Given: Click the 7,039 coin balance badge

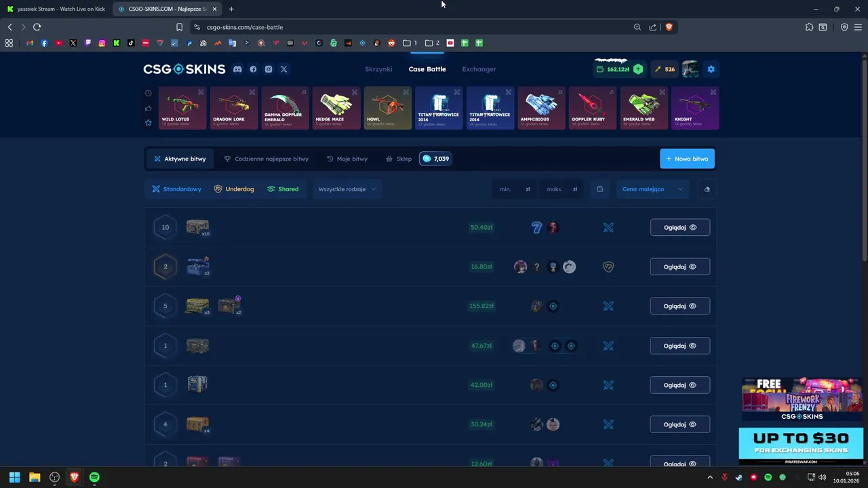Looking at the screenshot, I should 435,159.
